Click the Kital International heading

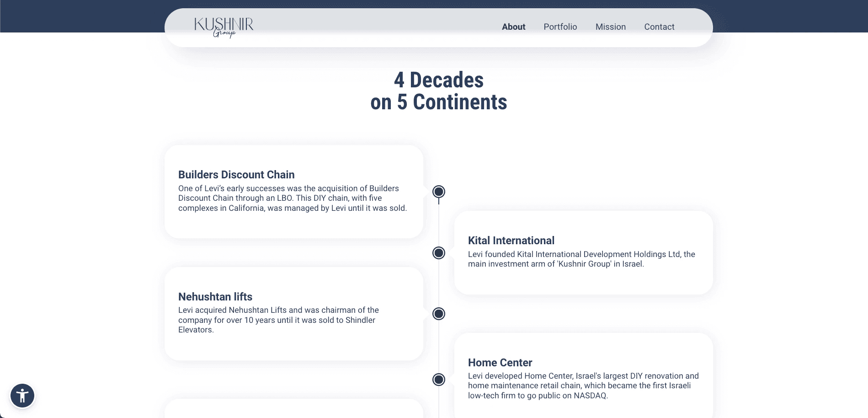click(511, 241)
